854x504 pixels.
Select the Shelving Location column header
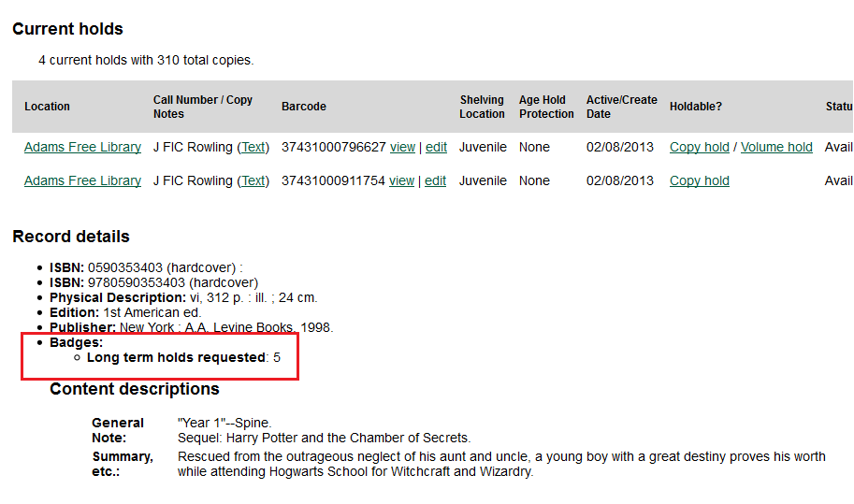pos(482,107)
